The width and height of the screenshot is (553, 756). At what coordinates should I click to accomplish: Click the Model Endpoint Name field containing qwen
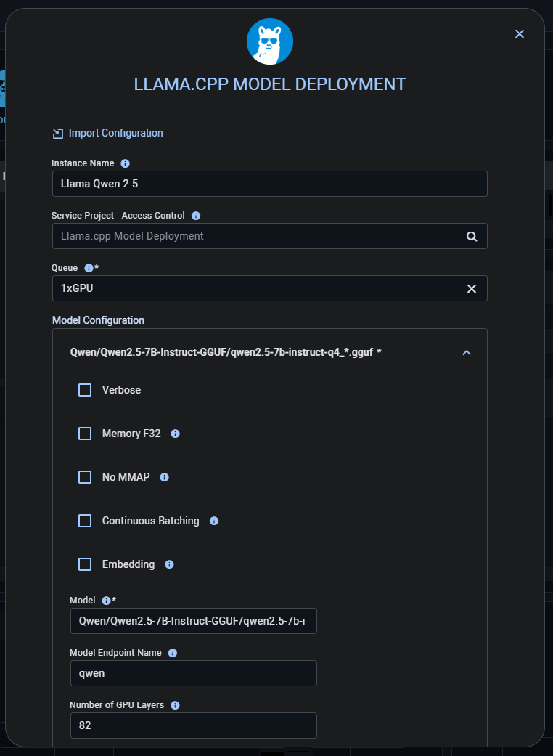(193, 673)
